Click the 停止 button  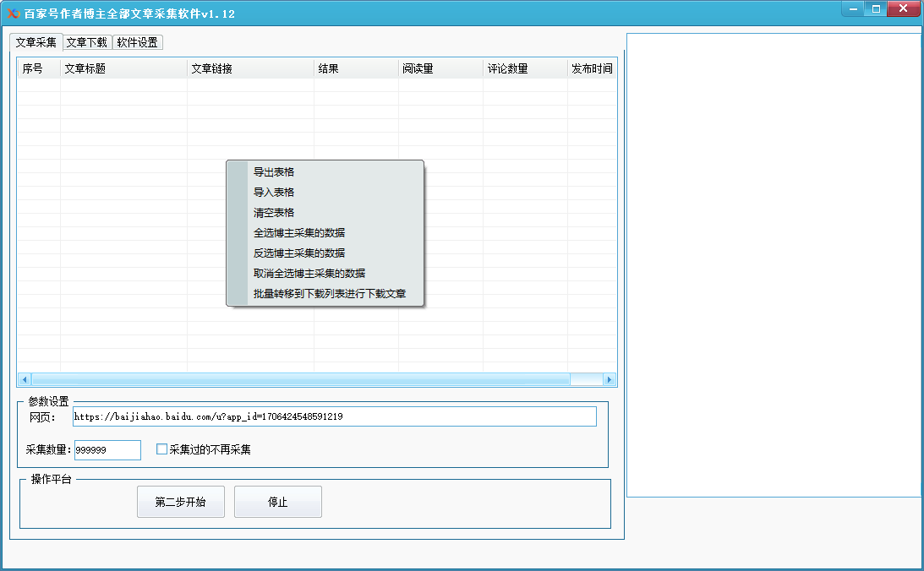(x=277, y=502)
